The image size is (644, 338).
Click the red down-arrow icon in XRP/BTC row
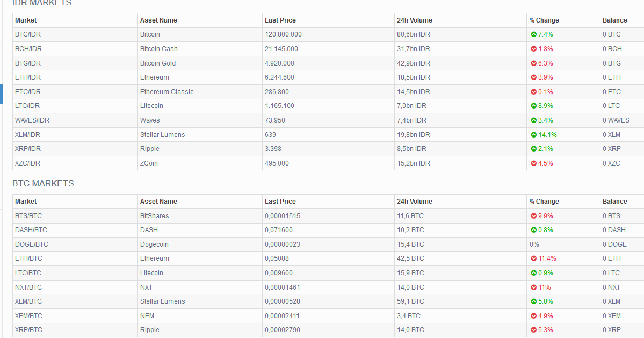533,330
